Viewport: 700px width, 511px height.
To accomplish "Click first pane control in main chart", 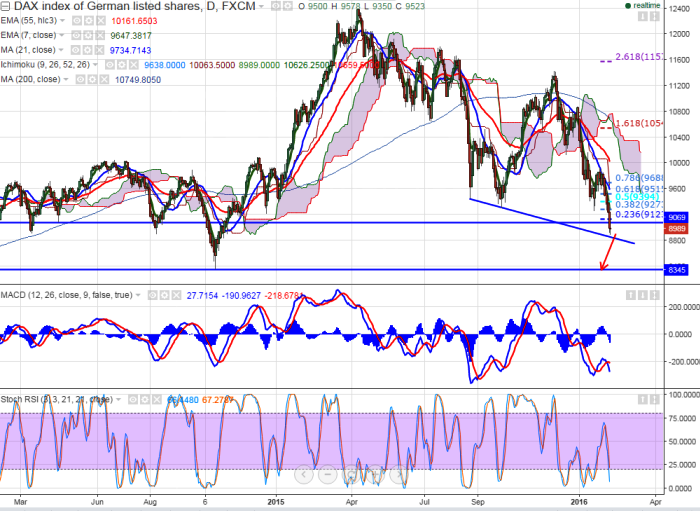I will [x=642, y=17].
